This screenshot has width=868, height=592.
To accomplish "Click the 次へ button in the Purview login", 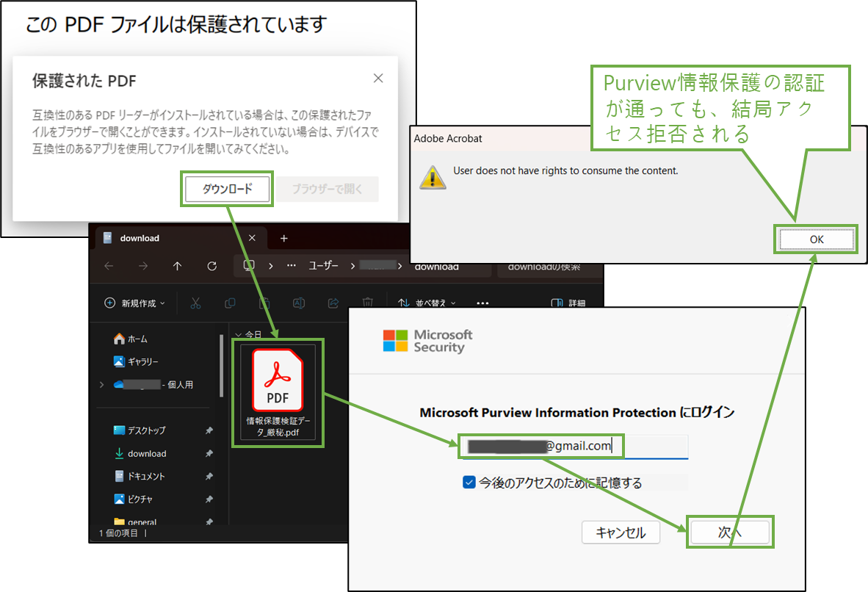I will (x=730, y=533).
